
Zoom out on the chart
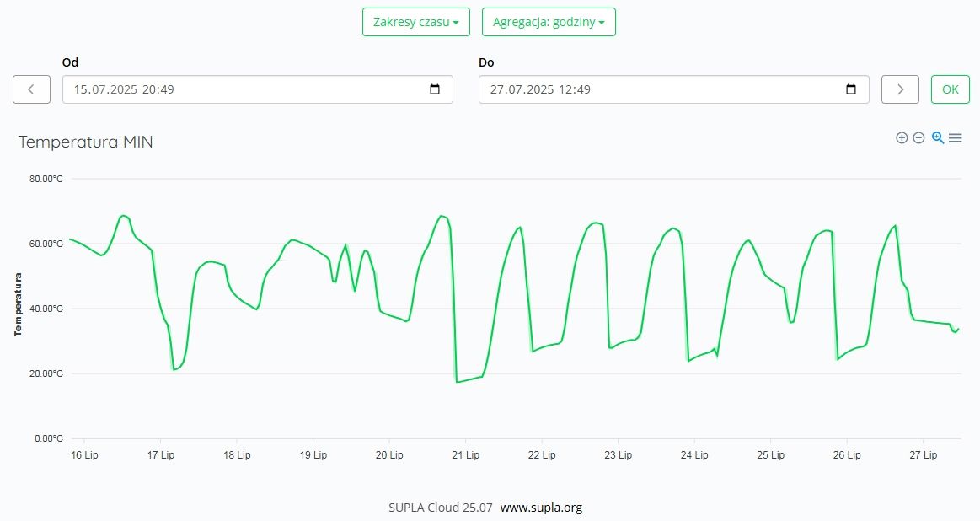[x=918, y=138]
